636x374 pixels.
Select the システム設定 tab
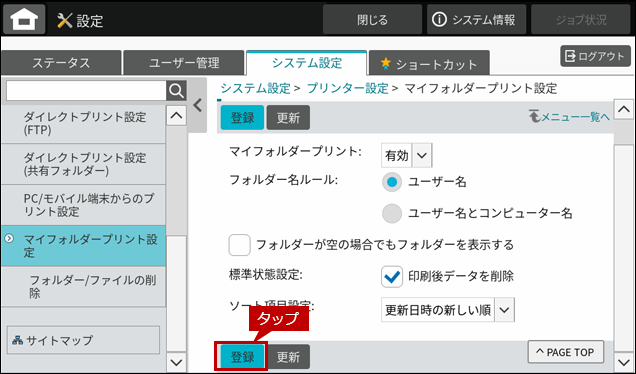(307, 63)
